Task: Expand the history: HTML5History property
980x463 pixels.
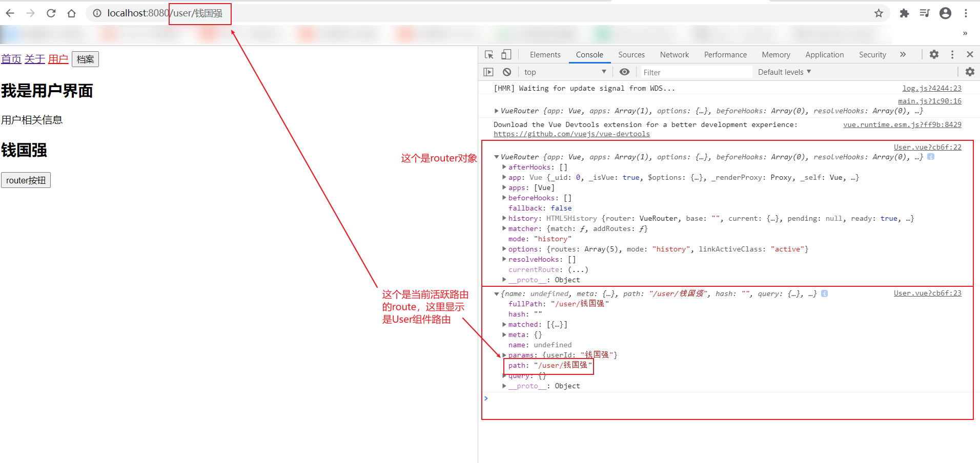Action: [504, 218]
